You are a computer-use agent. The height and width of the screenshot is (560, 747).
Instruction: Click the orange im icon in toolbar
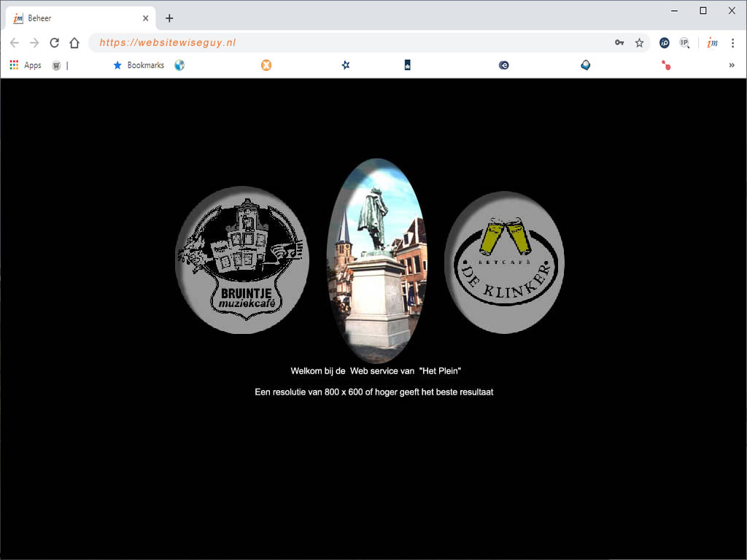click(x=712, y=43)
